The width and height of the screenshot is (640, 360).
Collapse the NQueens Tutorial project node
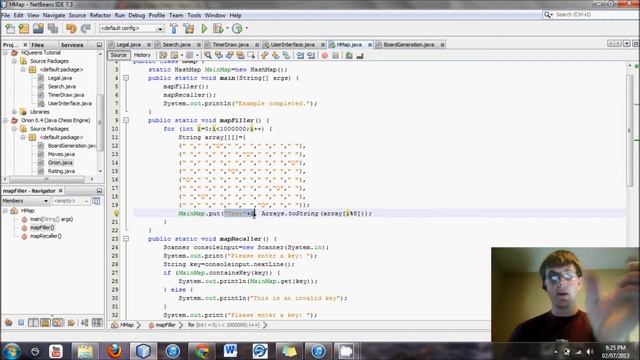point(5,53)
